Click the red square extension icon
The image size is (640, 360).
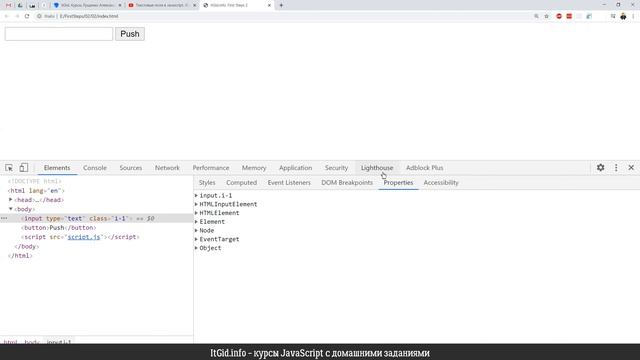pos(569,16)
